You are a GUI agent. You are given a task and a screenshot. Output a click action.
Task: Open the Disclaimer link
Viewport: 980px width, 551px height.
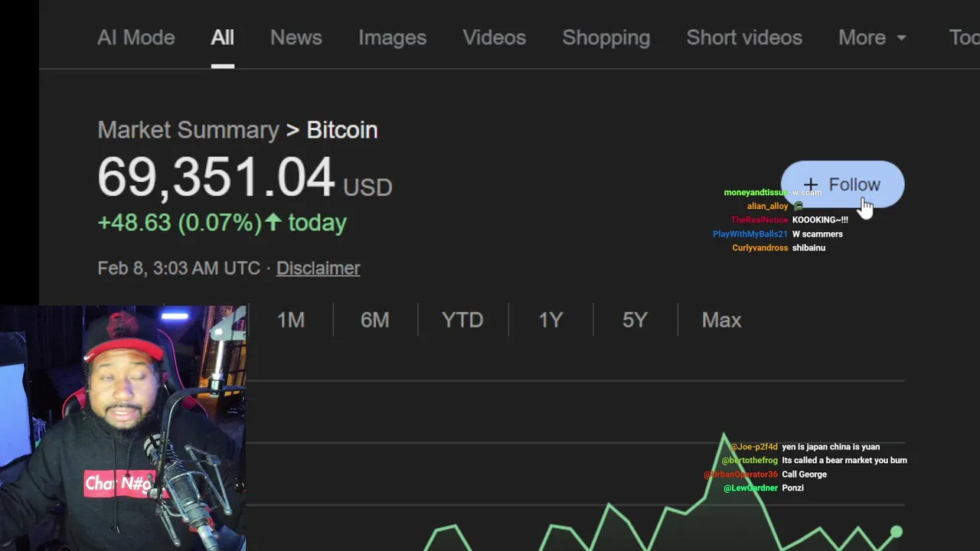click(x=318, y=268)
